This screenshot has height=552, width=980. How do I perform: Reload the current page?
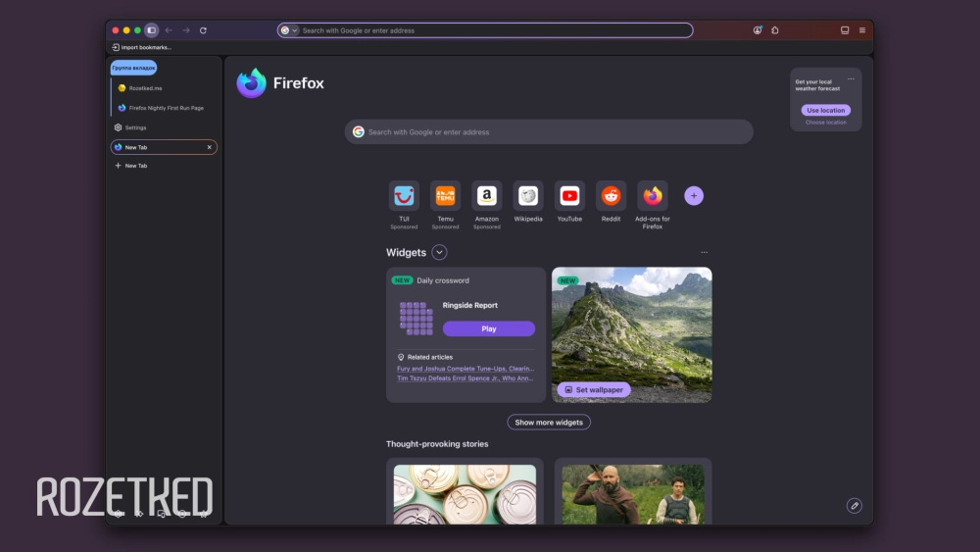[203, 30]
